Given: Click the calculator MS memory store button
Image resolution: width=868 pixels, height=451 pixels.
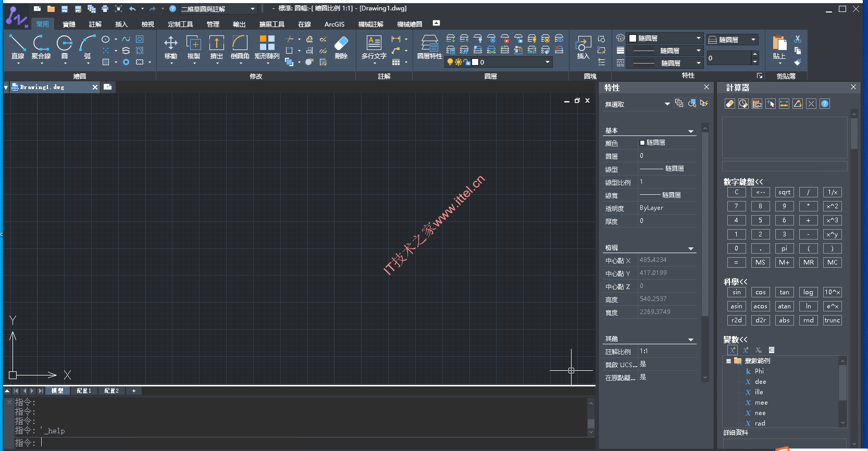Looking at the screenshot, I should (x=760, y=262).
